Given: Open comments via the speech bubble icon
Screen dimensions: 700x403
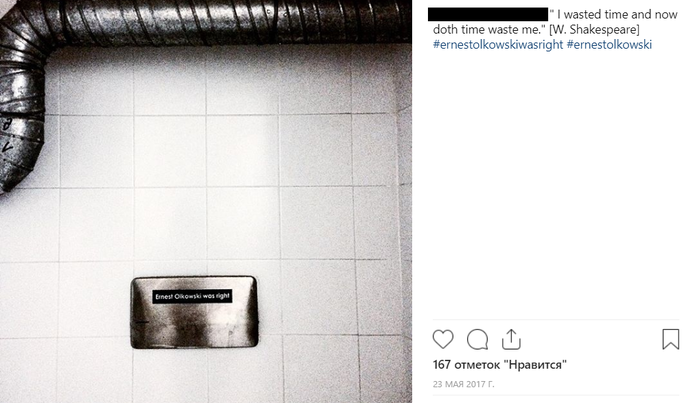Looking at the screenshot, I should tap(477, 339).
